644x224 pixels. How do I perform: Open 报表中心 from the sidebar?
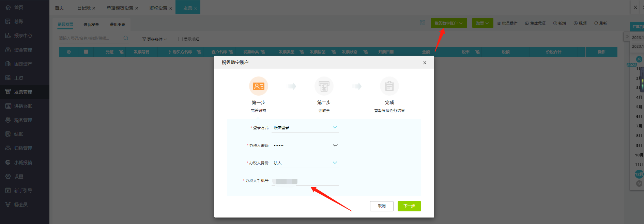click(23, 36)
